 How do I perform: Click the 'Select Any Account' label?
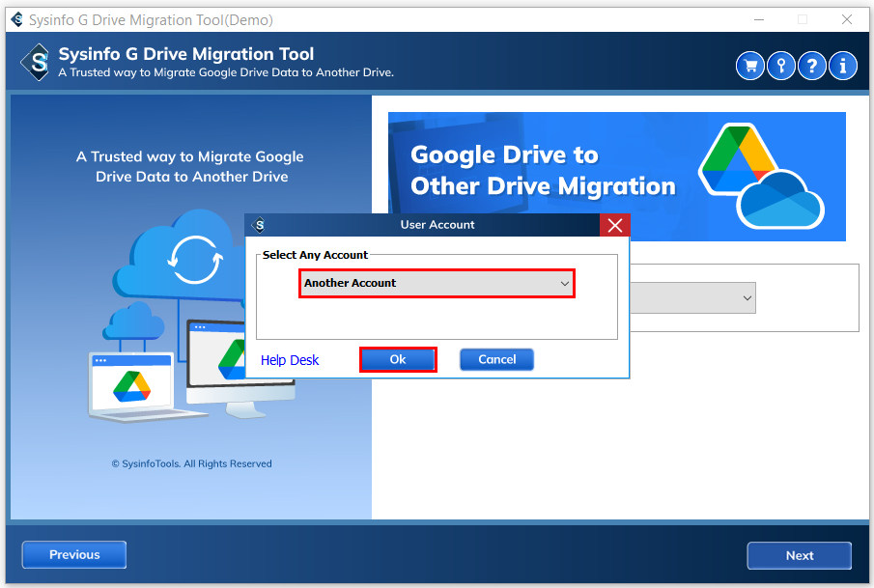tap(315, 255)
